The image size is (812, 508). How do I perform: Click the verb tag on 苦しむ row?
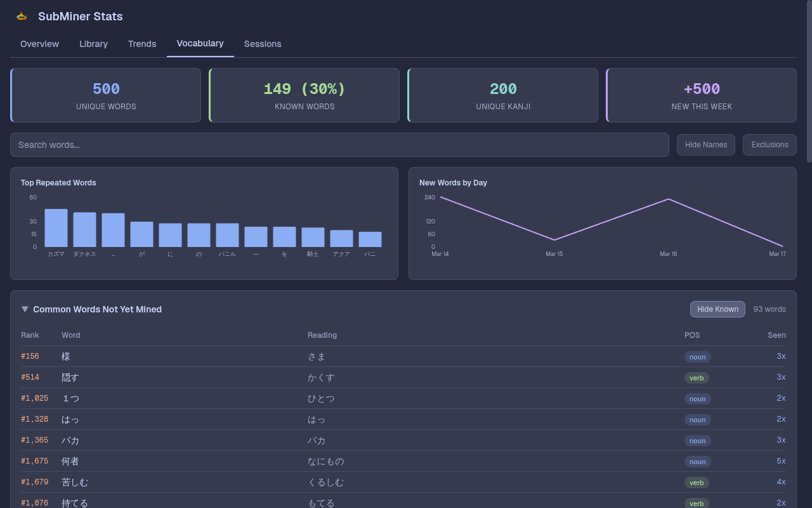tap(697, 483)
